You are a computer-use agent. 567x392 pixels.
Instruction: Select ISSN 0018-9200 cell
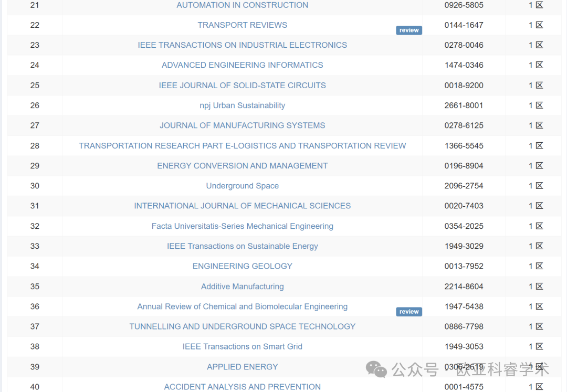click(464, 85)
